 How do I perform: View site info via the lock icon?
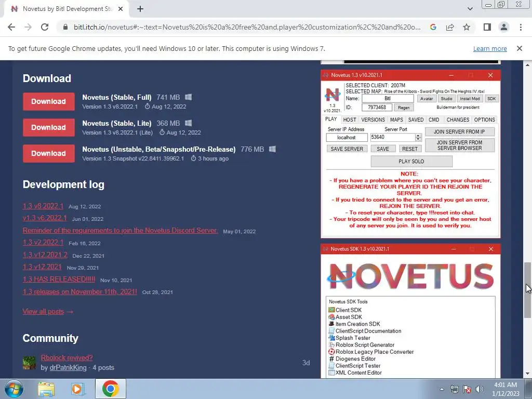65,27
